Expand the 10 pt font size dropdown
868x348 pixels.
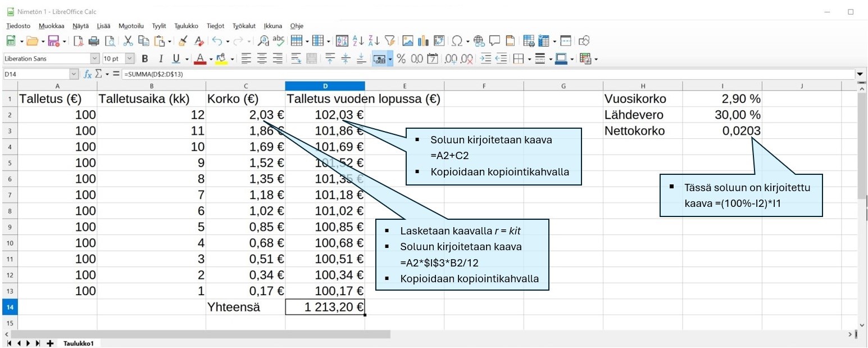click(x=130, y=58)
